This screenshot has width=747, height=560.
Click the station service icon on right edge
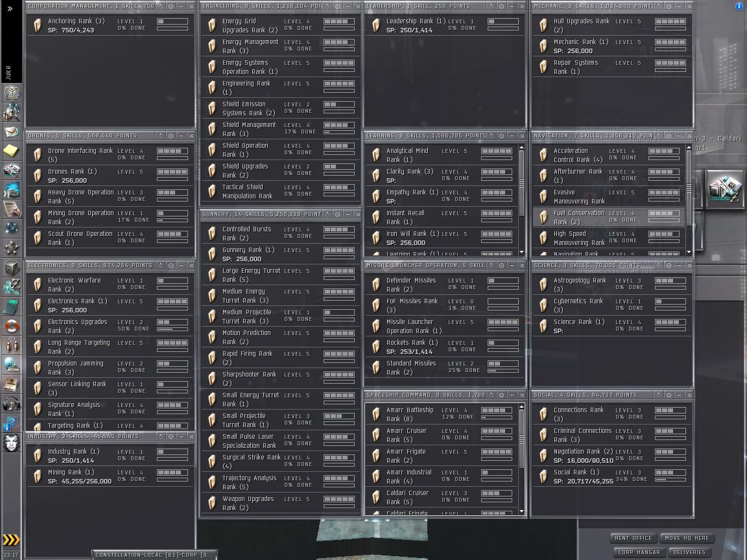pyautogui.click(x=724, y=189)
